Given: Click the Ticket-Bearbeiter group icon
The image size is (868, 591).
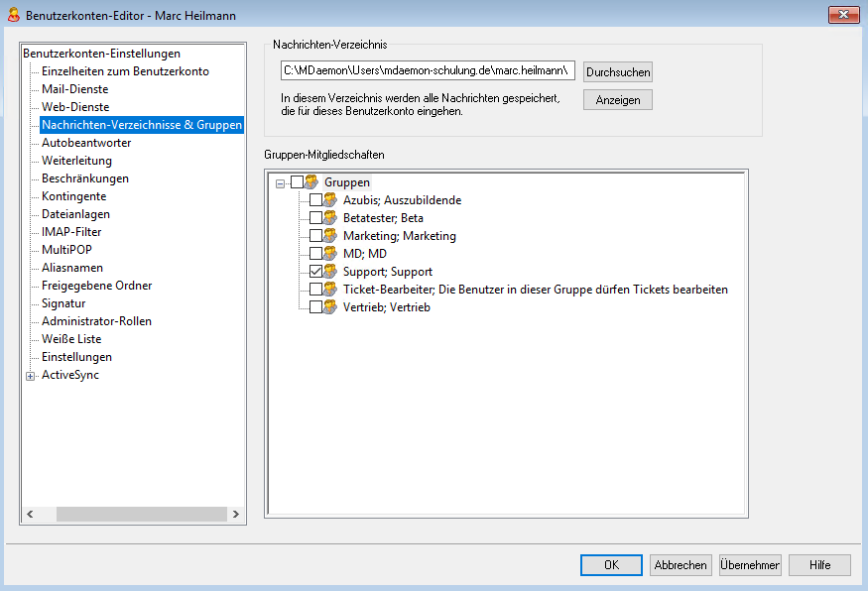Looking at the screenshot, I should pyautogui.click(x=331, y=290).
